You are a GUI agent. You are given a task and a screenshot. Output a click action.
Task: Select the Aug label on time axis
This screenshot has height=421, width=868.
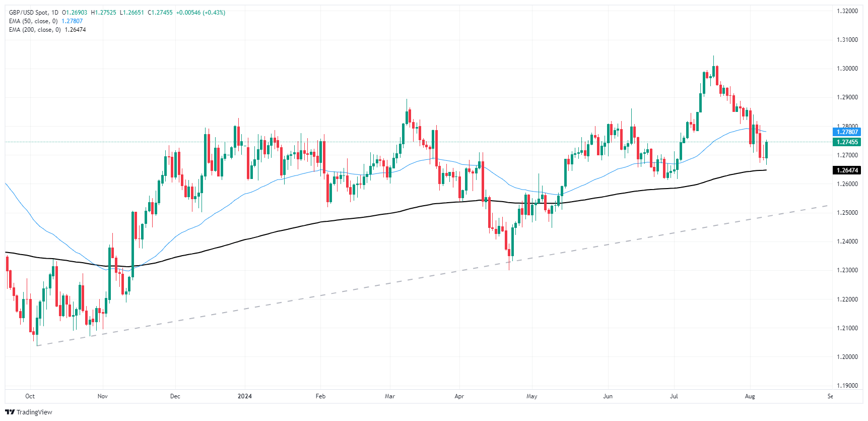[750, 396]
